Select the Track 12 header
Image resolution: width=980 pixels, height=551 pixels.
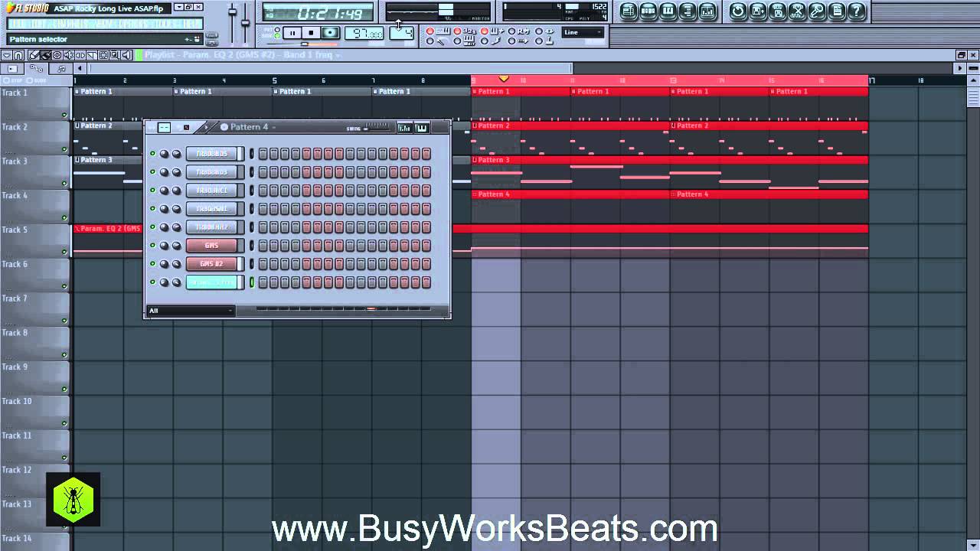coord(35,480)
